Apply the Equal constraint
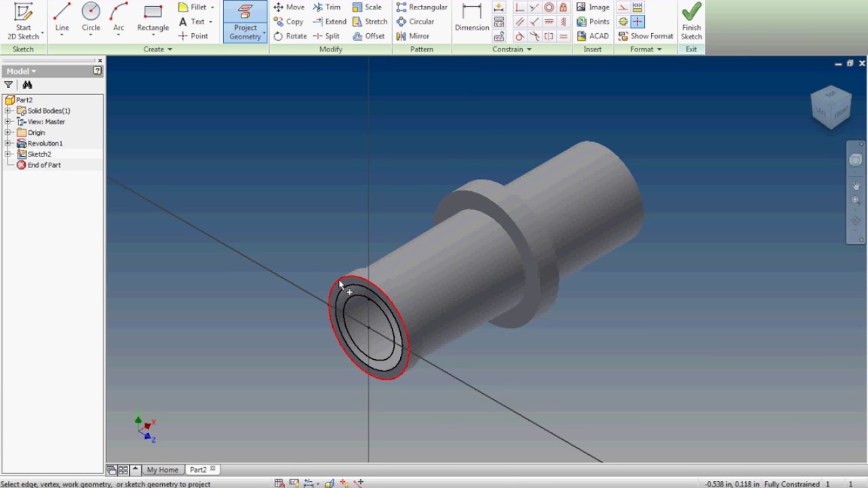Image resolution: width=868 pixels, height=488 pixels. 564,36
